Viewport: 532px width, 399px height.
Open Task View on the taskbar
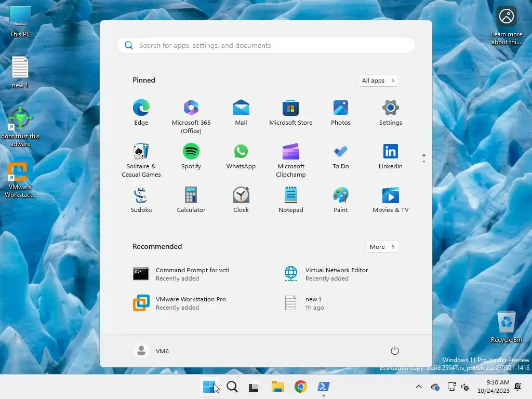tap(254, 387)
